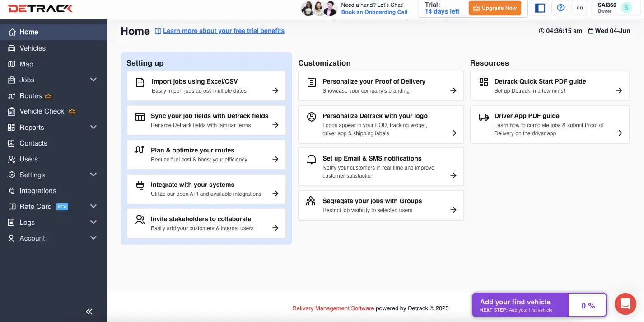Open Add your first vehicle next step
The height and width of the screenshot is (322, 644).
tap(520, 305)
